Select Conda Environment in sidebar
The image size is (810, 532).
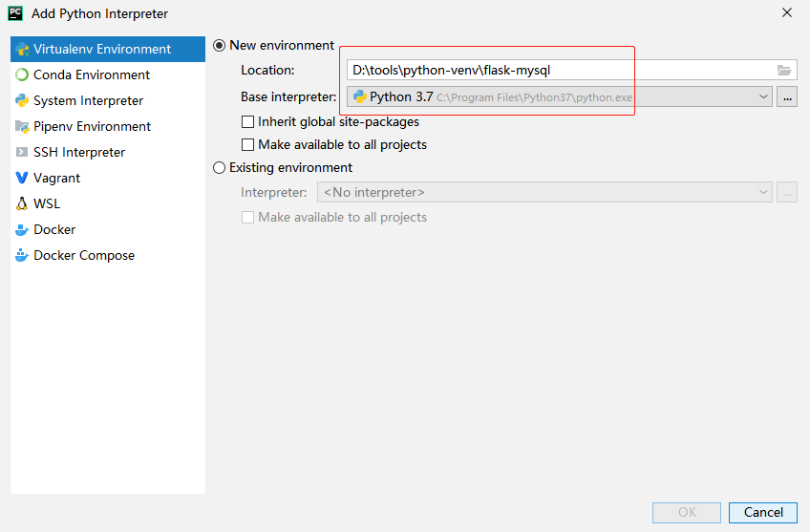108,74
